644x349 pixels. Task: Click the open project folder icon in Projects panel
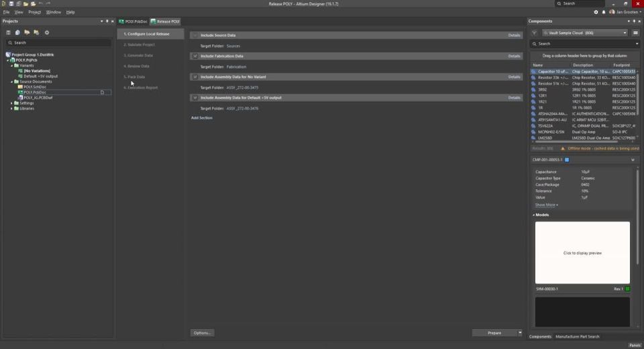pos(27,32)
